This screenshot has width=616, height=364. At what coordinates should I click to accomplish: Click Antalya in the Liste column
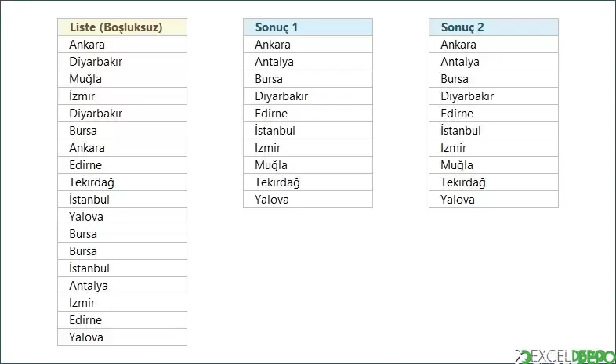pyautogui.click(x=122, y=286)
